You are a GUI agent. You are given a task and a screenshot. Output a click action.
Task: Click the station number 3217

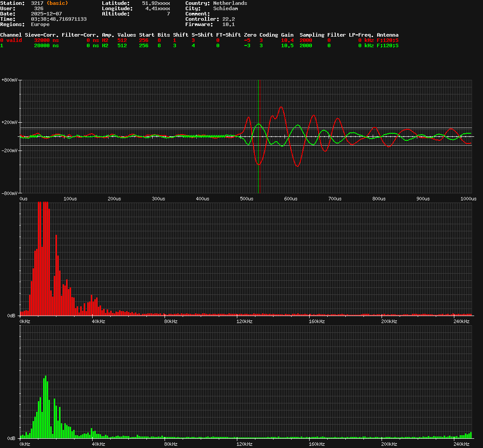[x=37, y=3]
